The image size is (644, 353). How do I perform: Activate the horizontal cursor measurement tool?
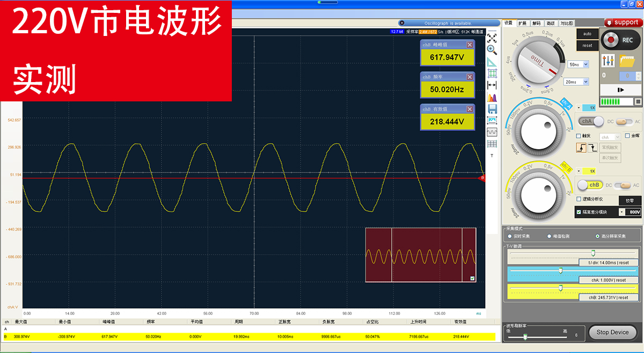492,85
